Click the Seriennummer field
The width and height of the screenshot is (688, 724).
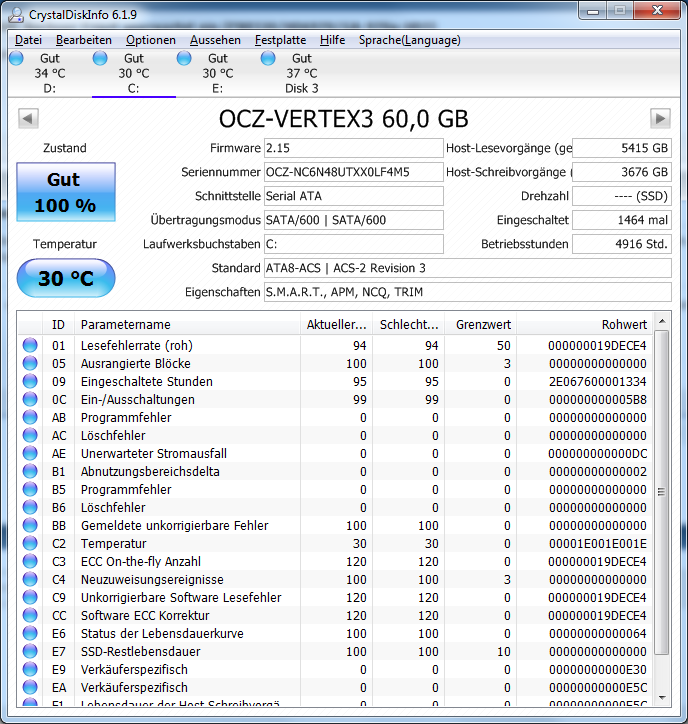pyautogui.click(x=354, y=172)
